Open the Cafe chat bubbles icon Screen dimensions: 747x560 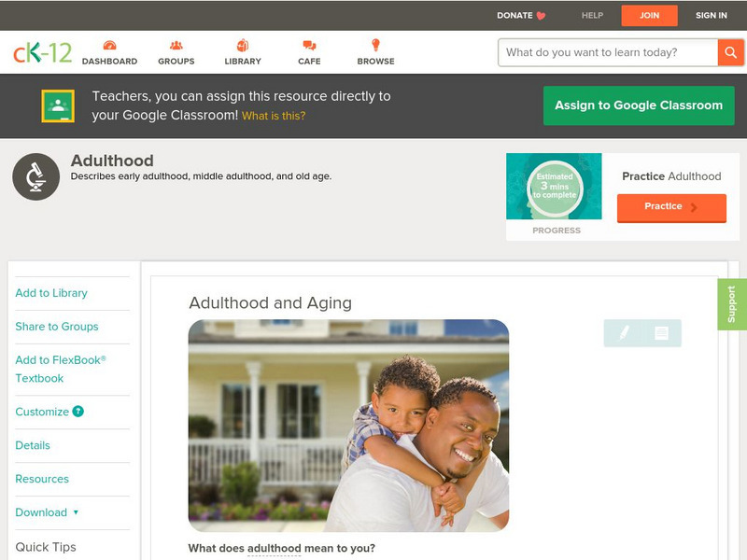pos(309,45)
